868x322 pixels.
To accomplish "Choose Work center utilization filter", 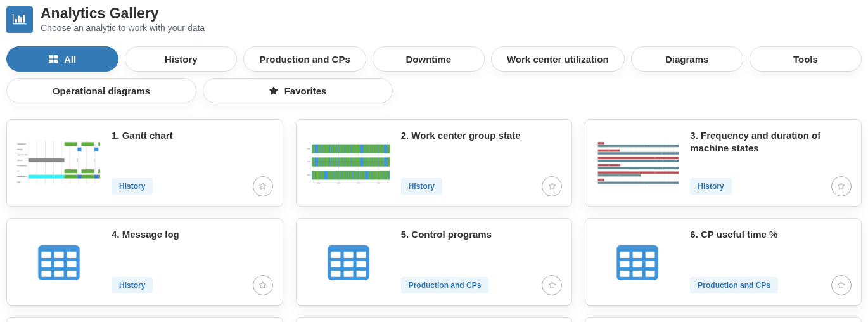I will coord(558,59).
